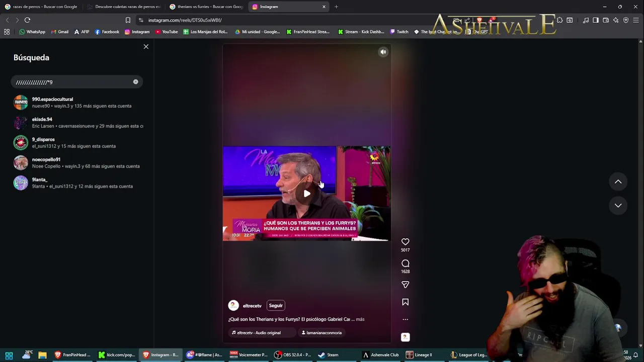Open browser extensions puzzle icon
The width and height of the screenshot is (644, 362).
pos(559,20)
